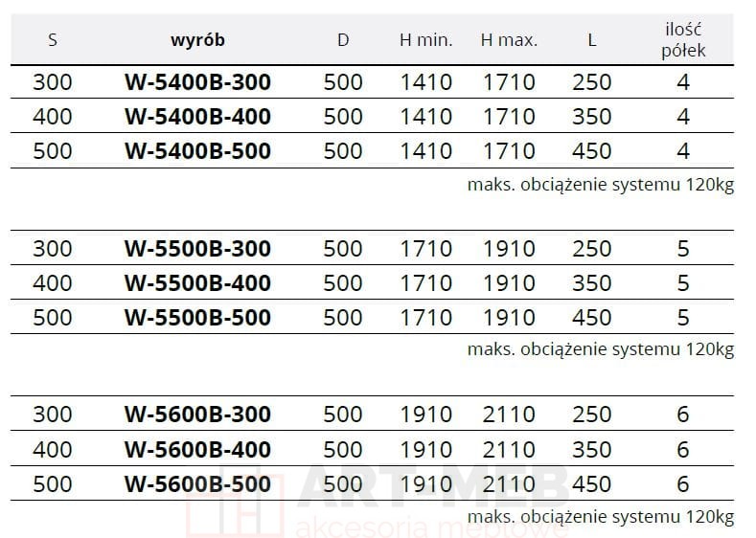Viewport: 756px width, 538px height.
Task: Click product code W-5400B-500
Action: [197, 151]
